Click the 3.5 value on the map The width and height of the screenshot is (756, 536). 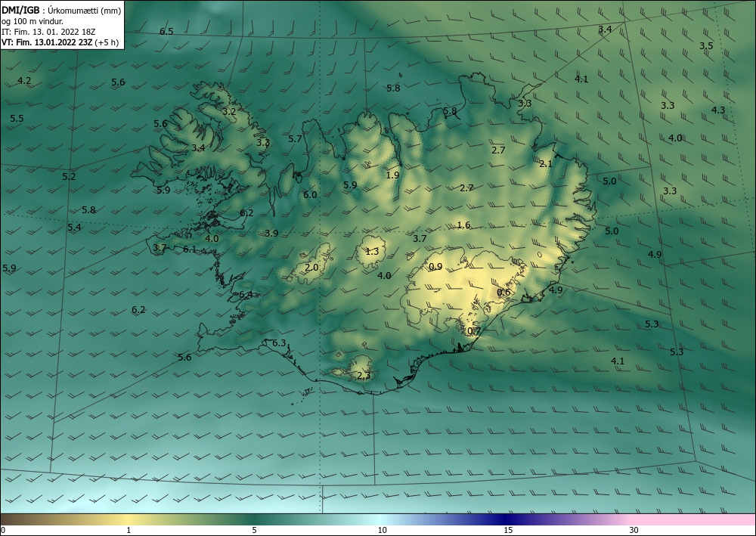(706, 46)
